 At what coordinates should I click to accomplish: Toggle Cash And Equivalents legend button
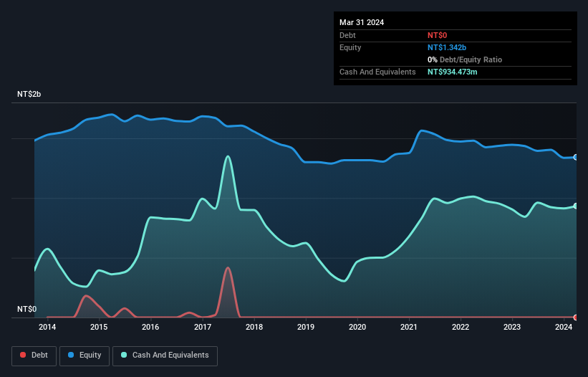click(x=165, y=355)
